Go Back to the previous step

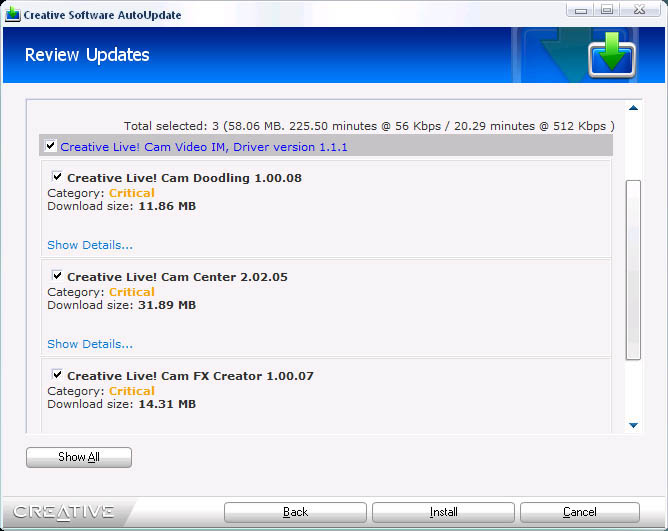click(295, 512)
